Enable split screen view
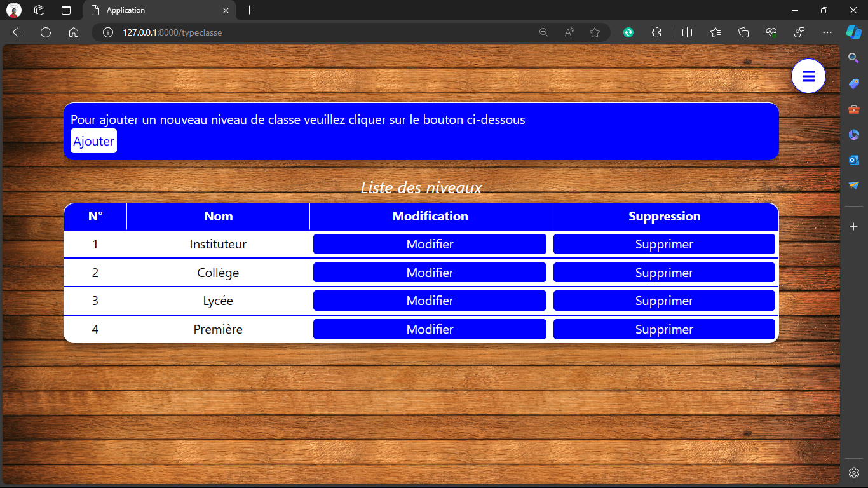The image size is (868, 488). click(687, 32)
